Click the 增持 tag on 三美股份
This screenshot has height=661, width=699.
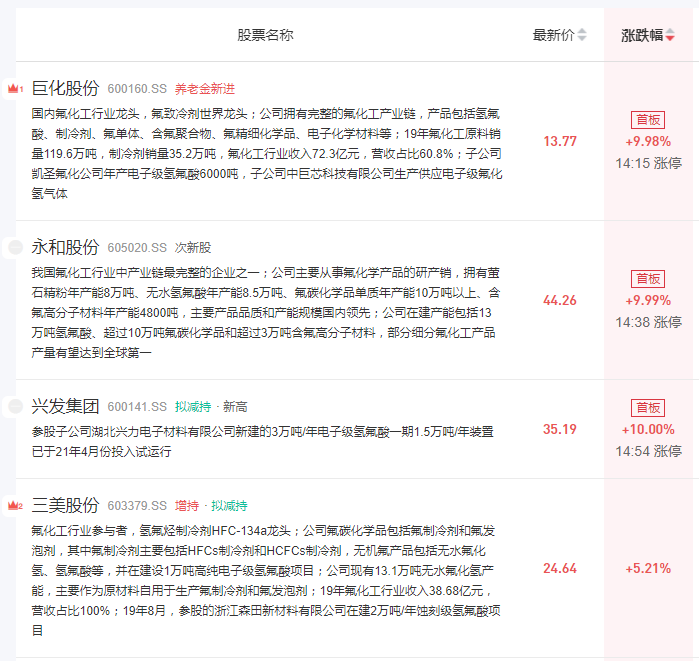pyautogui.click(x=186, y=506)
